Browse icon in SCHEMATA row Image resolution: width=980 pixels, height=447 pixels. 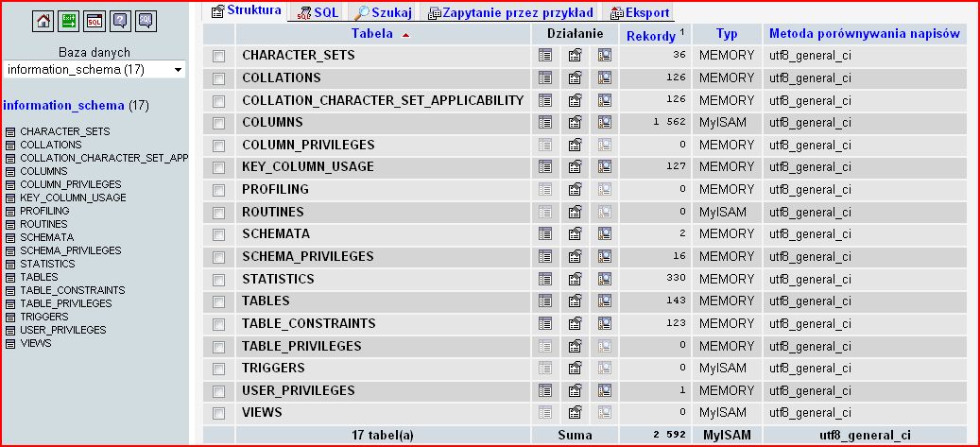pos(545,233)
